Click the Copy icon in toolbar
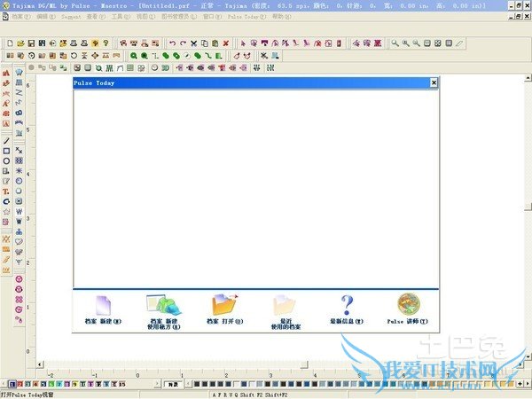532x399 pixels. tap(204, 43)
